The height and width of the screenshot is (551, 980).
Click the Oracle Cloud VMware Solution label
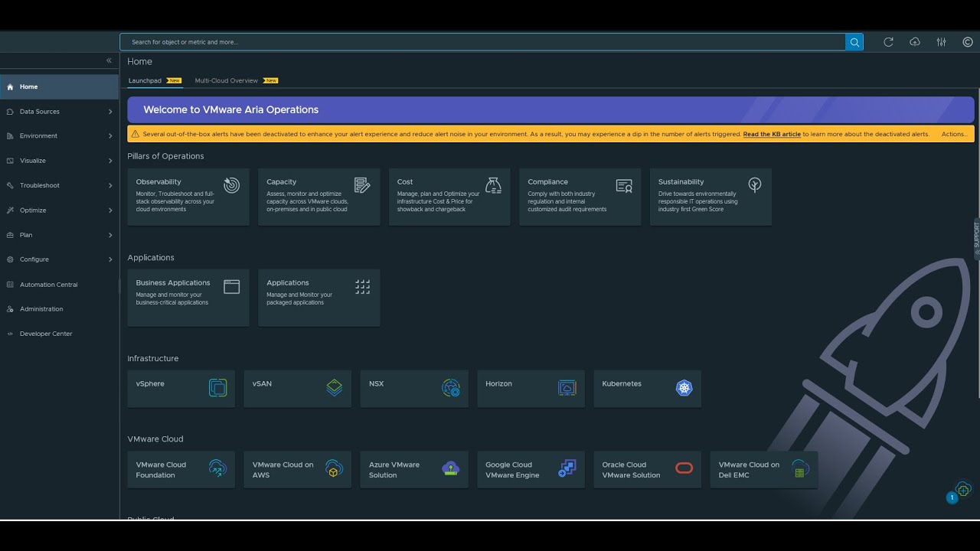[x=631, y=470]
